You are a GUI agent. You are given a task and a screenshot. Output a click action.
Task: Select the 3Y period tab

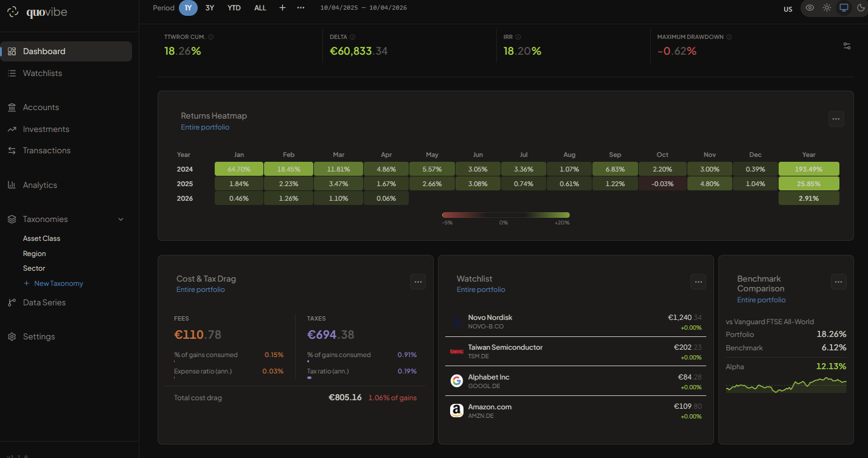pos(209,8)
